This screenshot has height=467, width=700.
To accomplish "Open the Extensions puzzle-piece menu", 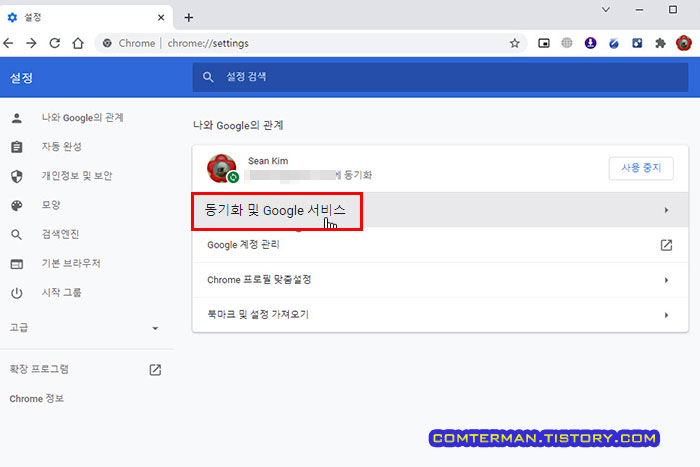I will point(660,43).
